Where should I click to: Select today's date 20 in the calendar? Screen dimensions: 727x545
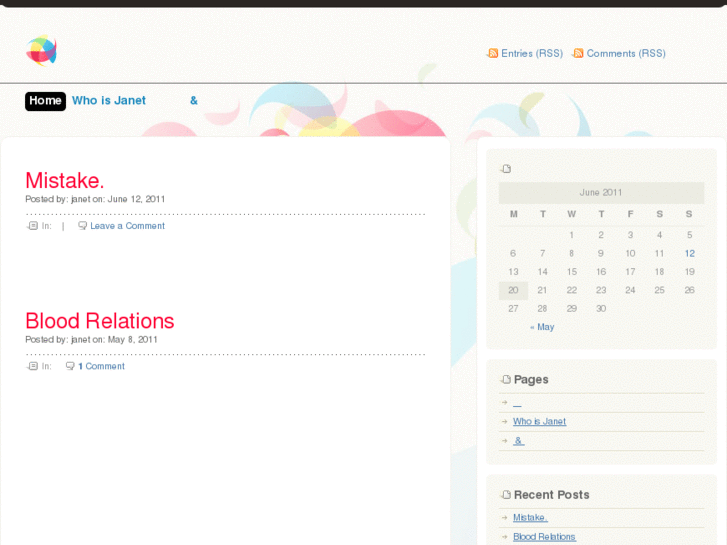tap(513, 290)
